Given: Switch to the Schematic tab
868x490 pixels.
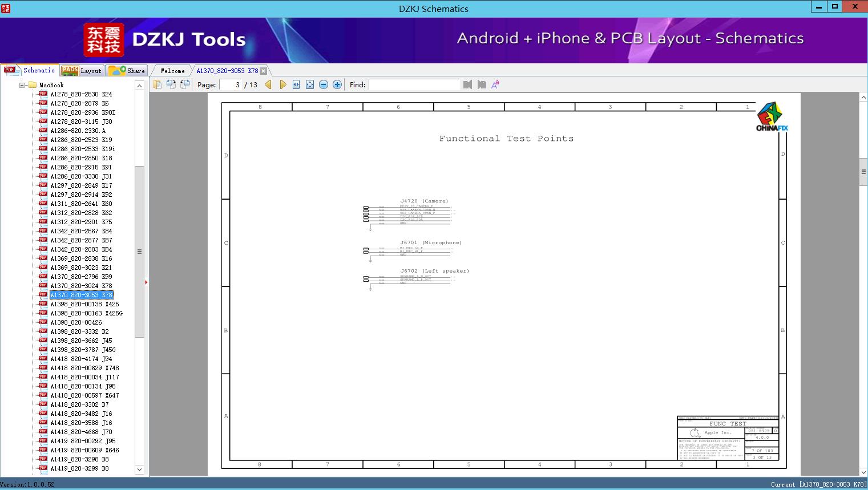Looking at the screenshot, I should pos(30,70).
